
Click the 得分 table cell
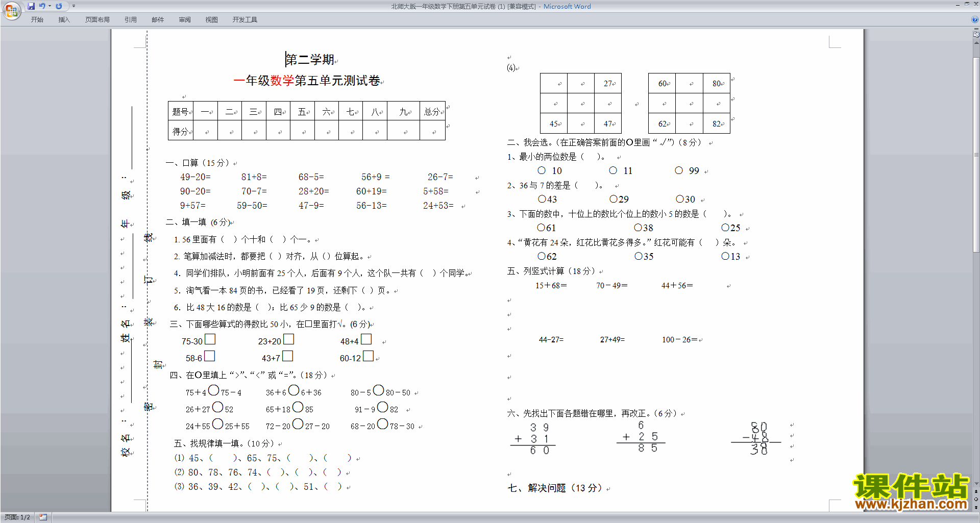pyautogui.click(x=181, y=131)
